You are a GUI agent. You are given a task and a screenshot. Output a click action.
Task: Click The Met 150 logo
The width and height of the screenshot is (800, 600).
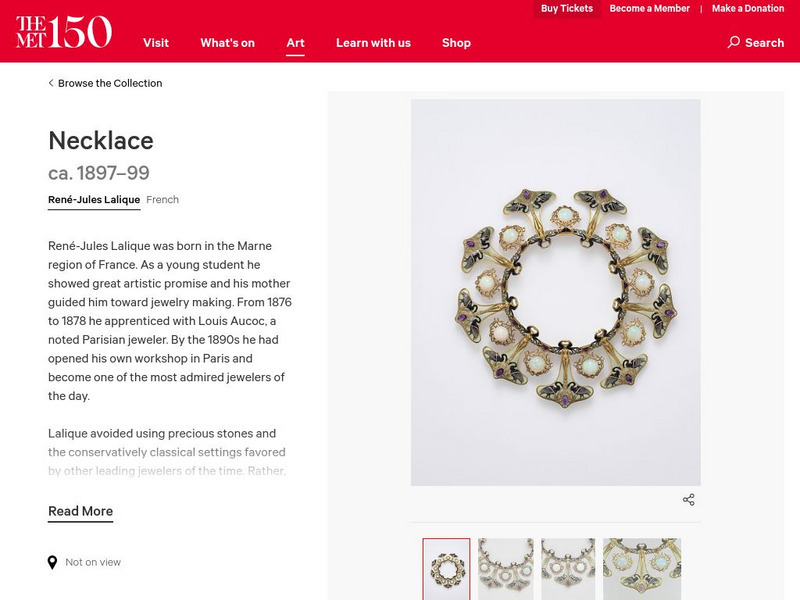pos(60,26)
